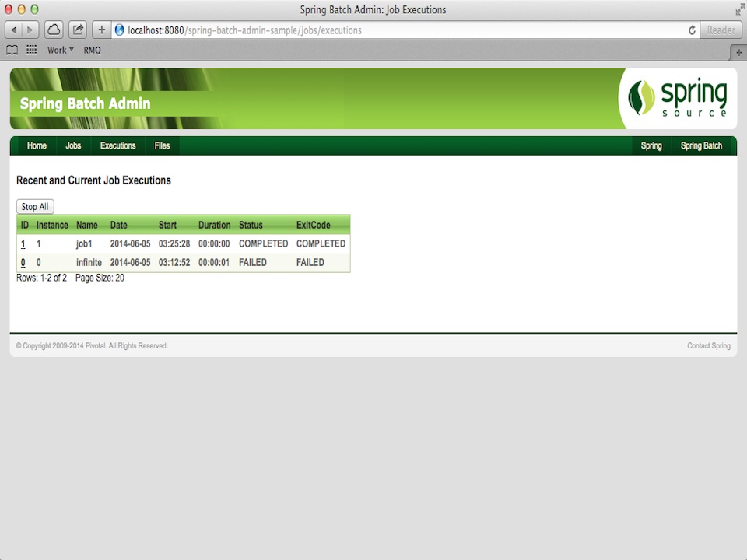Open the Reading List book icon

[12, 50]
